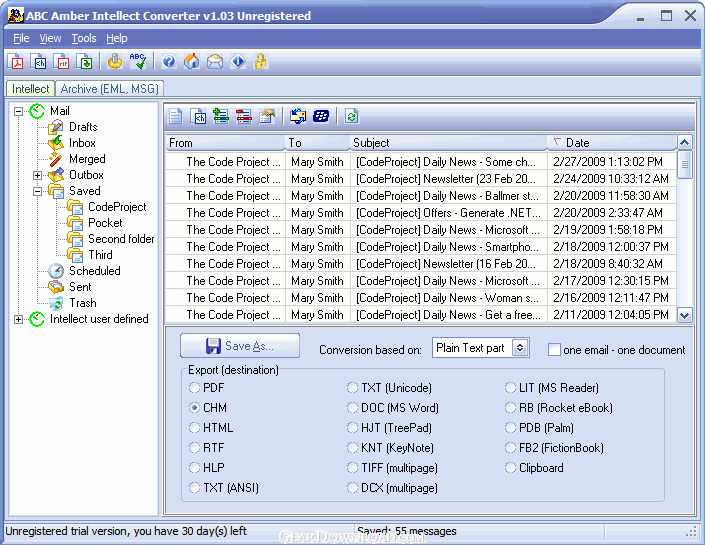Open help with the question mark icon
The image size is (705, 545).
[169, 61]
